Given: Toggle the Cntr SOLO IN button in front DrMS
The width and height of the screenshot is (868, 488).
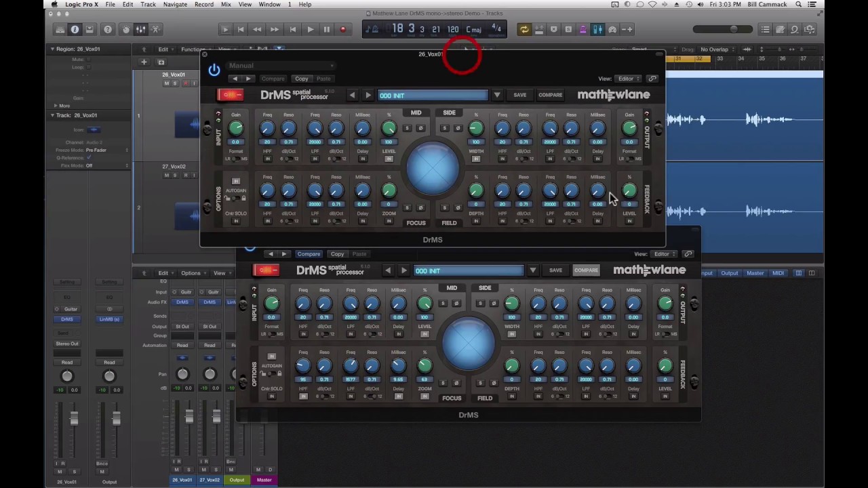Looking at the screenshot, I should click(x=236, y=222).
